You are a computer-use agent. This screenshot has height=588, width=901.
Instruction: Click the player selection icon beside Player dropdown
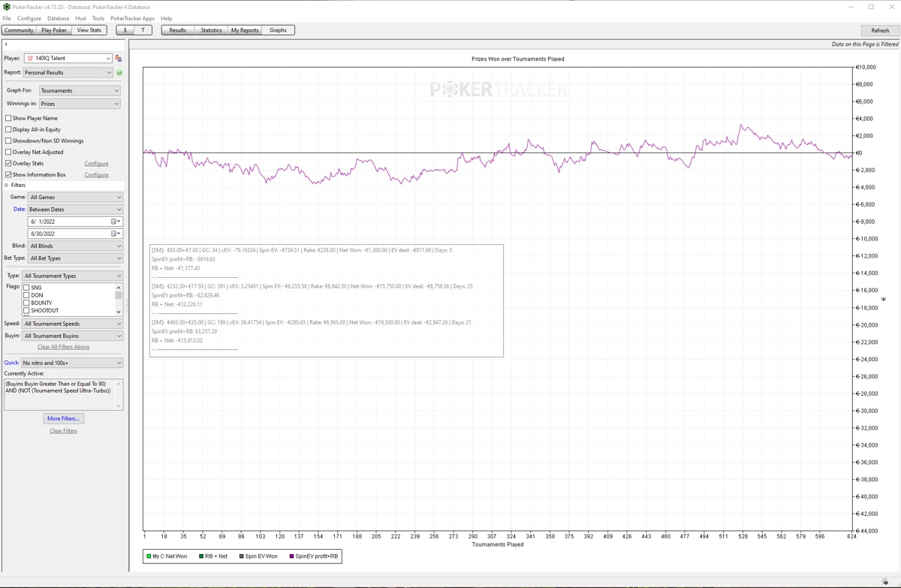118,58
